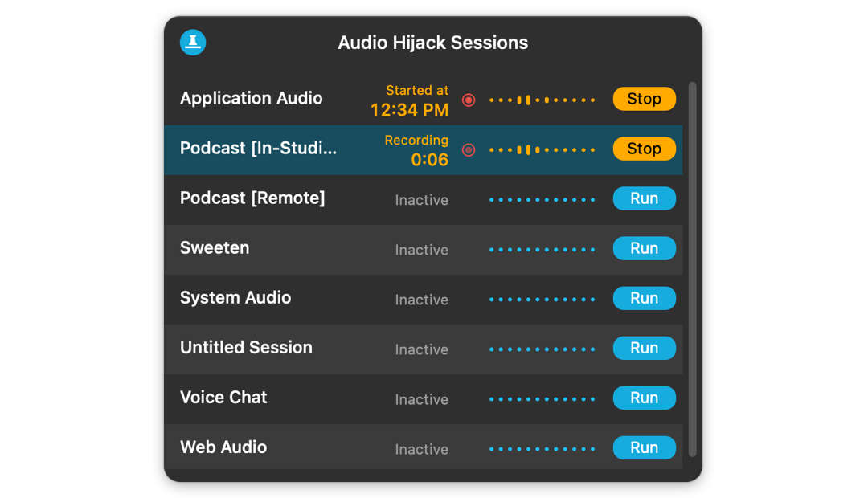Viewport: 868px width, 498px height.
Task: Click the System Audio level meter dots
Action: pyautogui.click(x=542, y=300)
